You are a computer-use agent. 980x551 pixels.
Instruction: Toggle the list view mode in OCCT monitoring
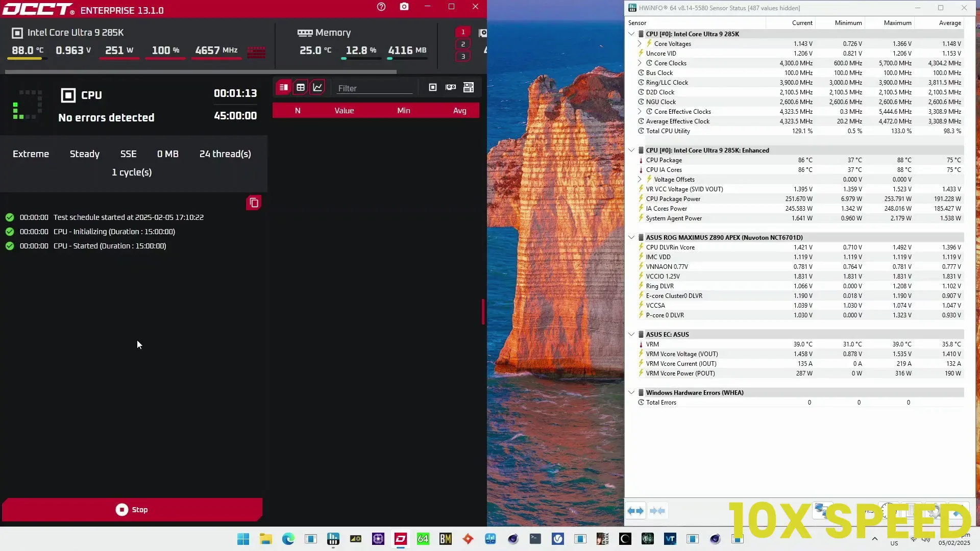[284, 87]
